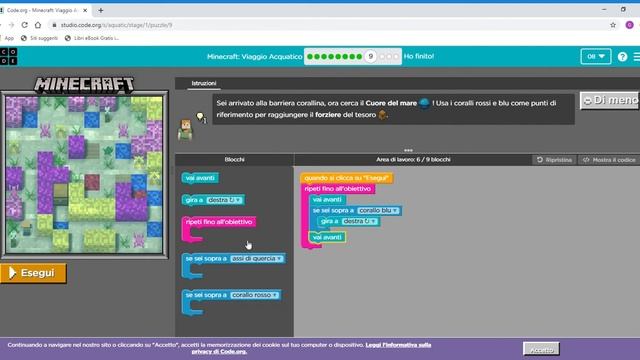The image size is (640, 360).
Task: Click the Blocchi header label
Action: (234, 160)
